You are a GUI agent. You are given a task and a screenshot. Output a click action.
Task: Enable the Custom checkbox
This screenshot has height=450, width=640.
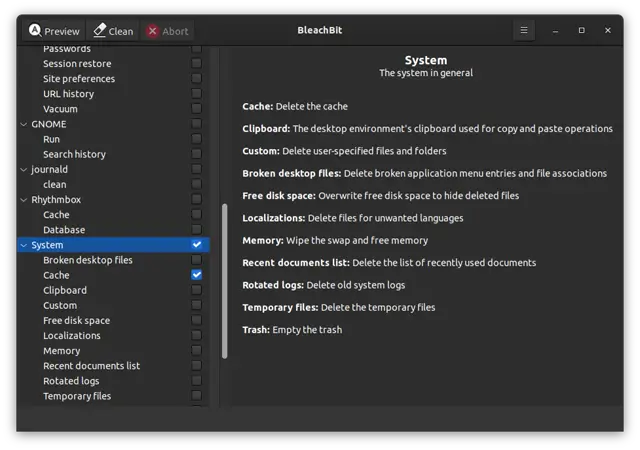197,305
